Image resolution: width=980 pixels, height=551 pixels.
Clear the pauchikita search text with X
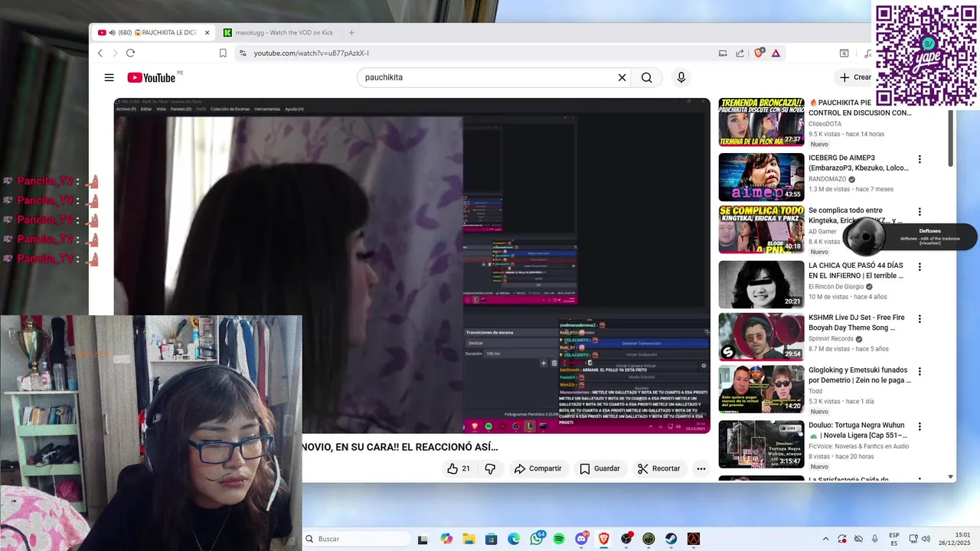(622, 77)
